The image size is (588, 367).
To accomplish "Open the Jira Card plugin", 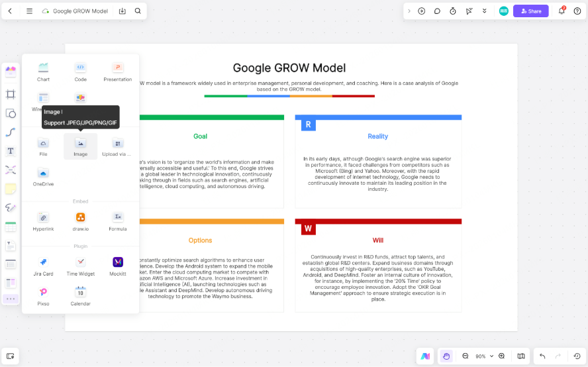I will point(43,266).
